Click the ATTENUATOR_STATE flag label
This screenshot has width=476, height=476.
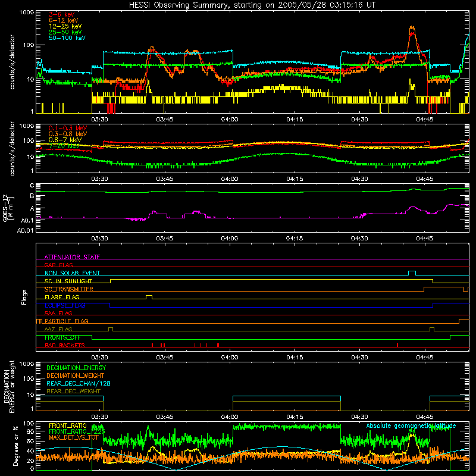click(72, 257)
